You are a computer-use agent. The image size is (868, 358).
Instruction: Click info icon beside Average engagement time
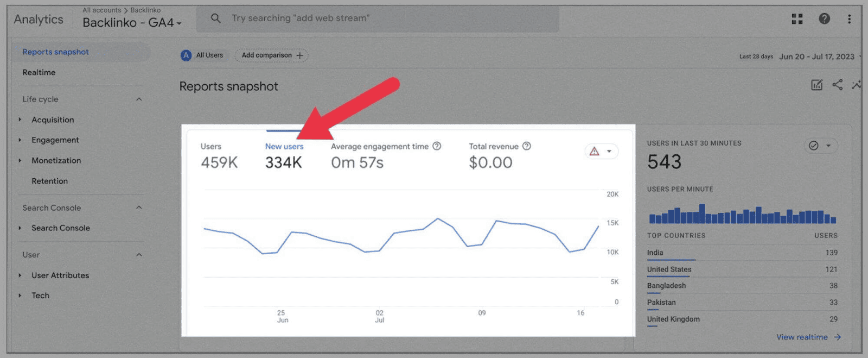(x=437, y=146)
